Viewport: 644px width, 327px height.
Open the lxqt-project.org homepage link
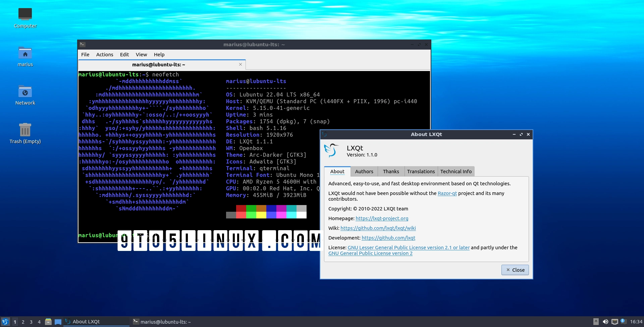(x=382, y=218)
